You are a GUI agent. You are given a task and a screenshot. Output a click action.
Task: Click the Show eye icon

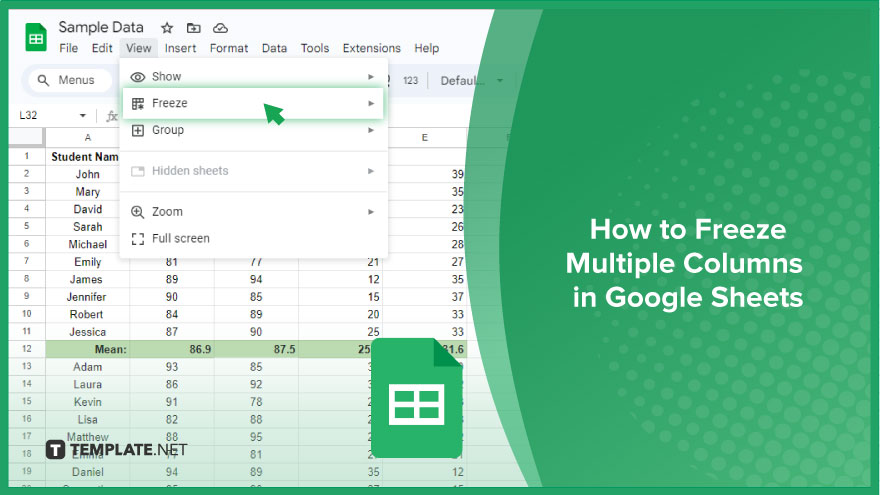click(138, 77)
